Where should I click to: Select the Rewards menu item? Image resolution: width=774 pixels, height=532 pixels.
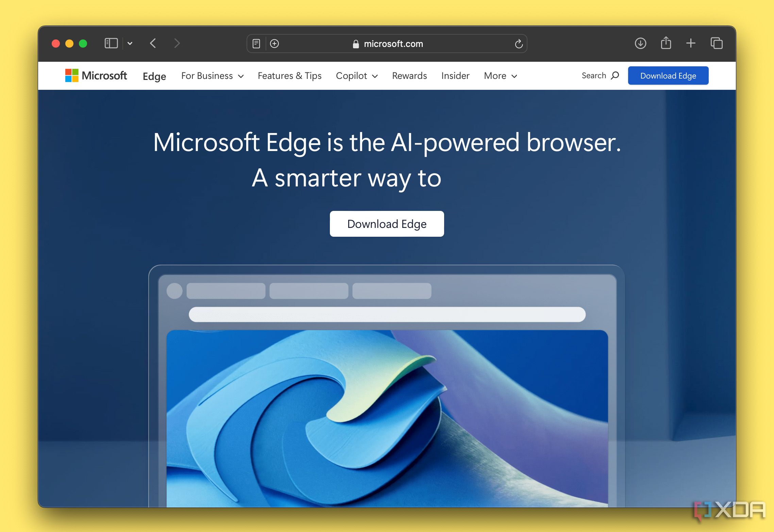410,75
